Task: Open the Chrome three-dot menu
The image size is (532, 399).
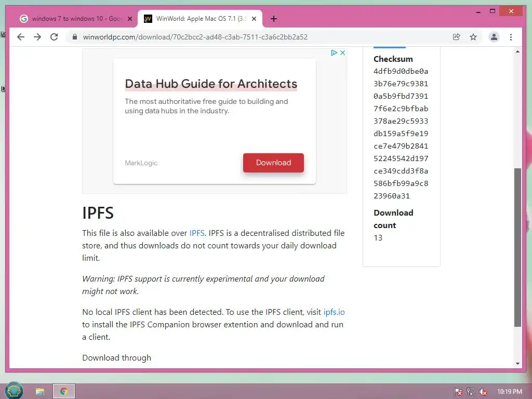Action: [x=511, y=37]
